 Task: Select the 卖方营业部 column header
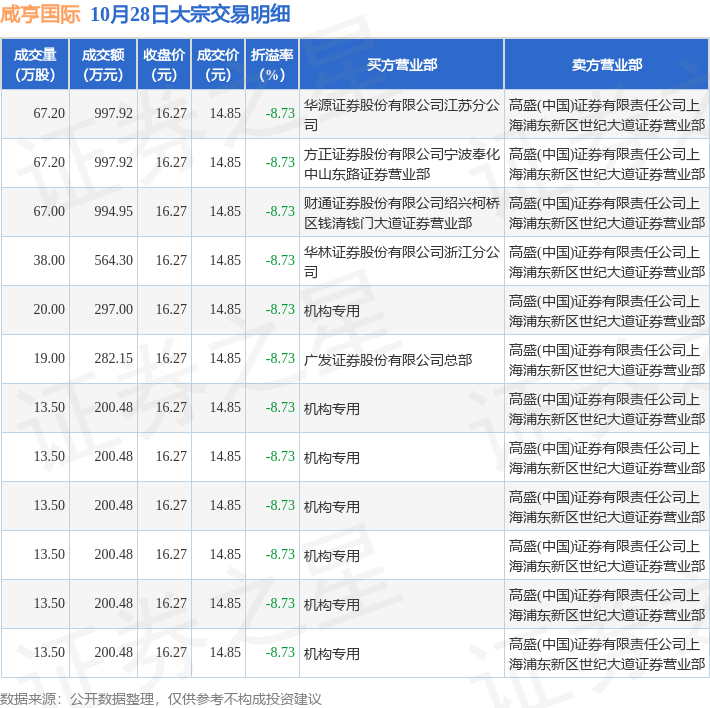click(x=606, y=64)
